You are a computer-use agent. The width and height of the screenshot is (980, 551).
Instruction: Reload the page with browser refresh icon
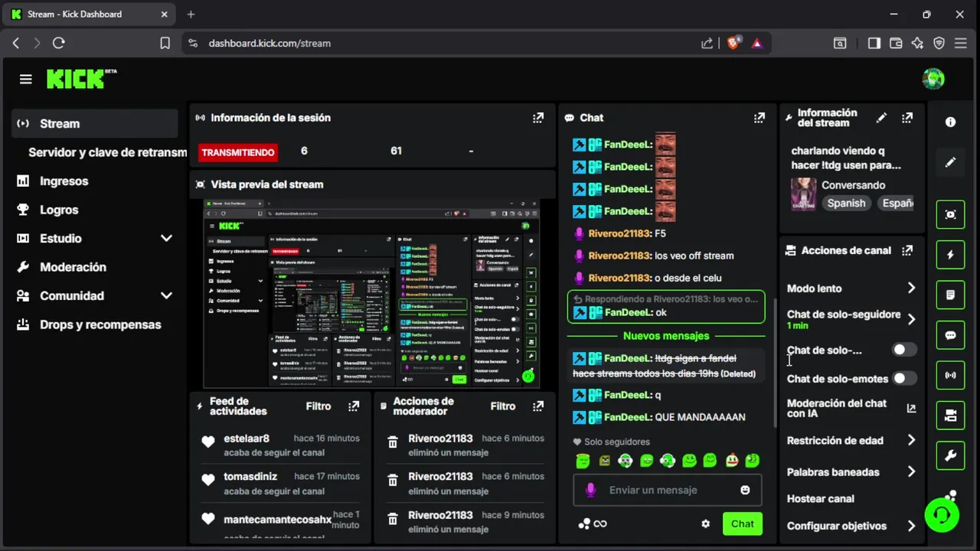click(58, 43)
